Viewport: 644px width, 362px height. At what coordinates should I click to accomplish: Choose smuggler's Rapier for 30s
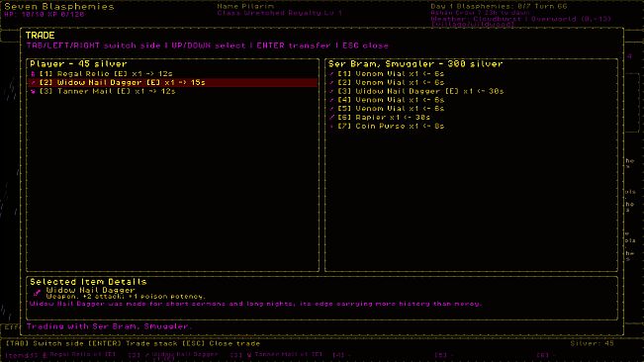click(471, 118)
